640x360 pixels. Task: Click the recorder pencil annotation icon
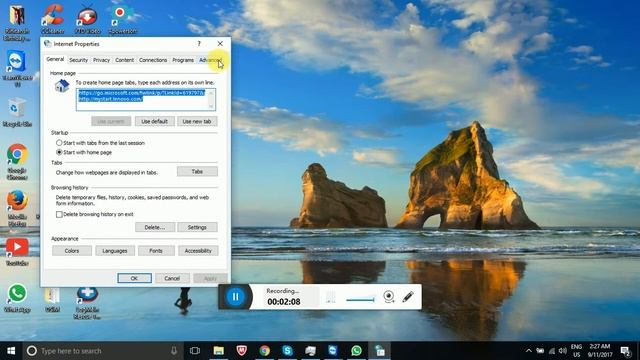pos(408,296)
